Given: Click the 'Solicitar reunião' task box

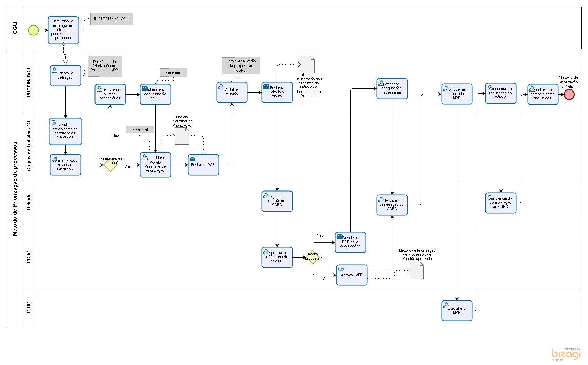Looking at the screenshot, I should click(x=232, y=93).
